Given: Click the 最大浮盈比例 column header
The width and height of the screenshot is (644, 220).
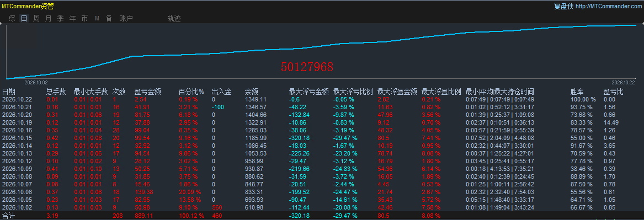Looking at the screenshot, I should click(x=441, y=92).
